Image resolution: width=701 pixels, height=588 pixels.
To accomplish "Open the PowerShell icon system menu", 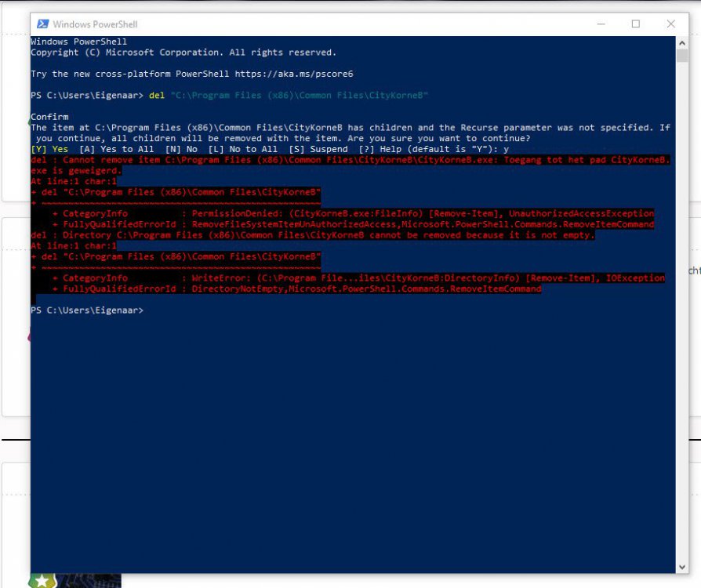I will click(x=43, y=24).
